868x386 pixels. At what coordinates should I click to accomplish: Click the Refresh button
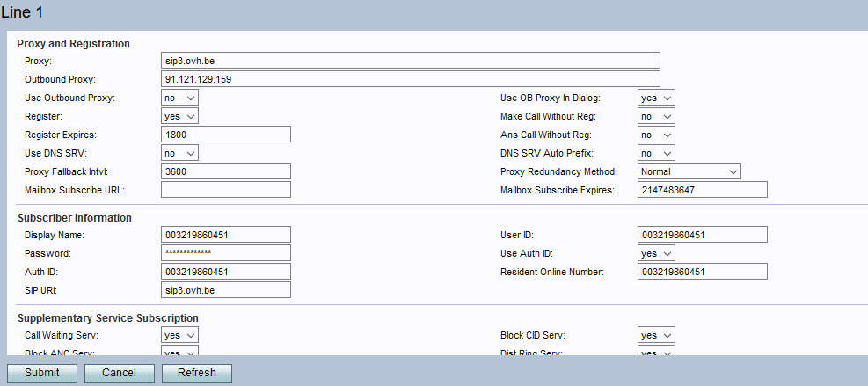click(196, 373)
